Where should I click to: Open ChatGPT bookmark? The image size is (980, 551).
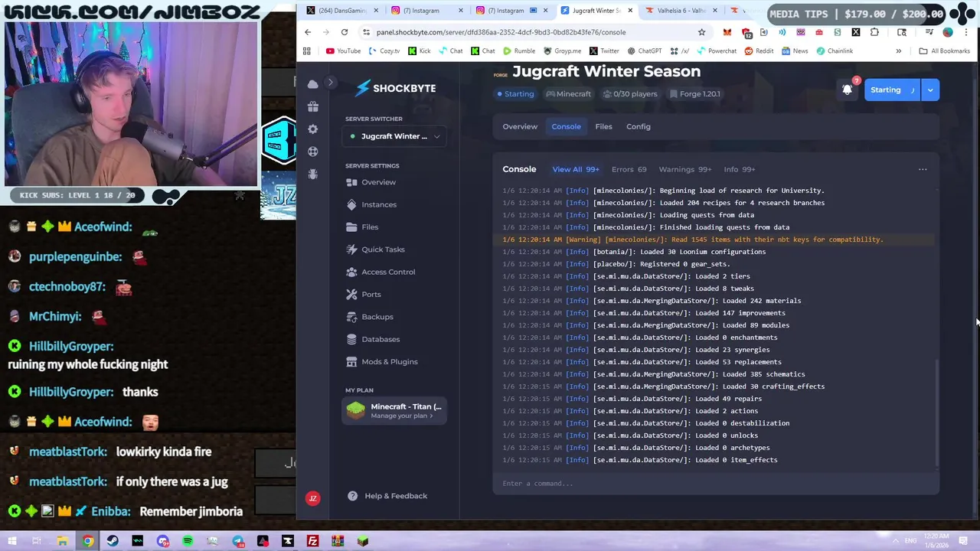(643, 51)
